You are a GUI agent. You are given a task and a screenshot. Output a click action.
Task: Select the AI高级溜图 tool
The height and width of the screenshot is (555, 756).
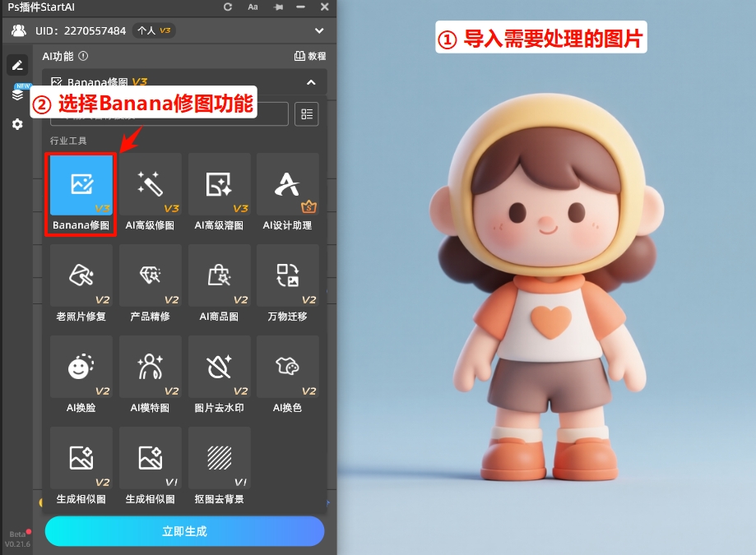[219, 185]
